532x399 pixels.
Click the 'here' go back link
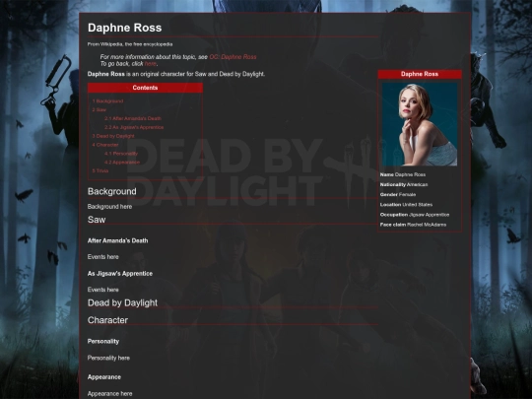[x=151, y=64]
